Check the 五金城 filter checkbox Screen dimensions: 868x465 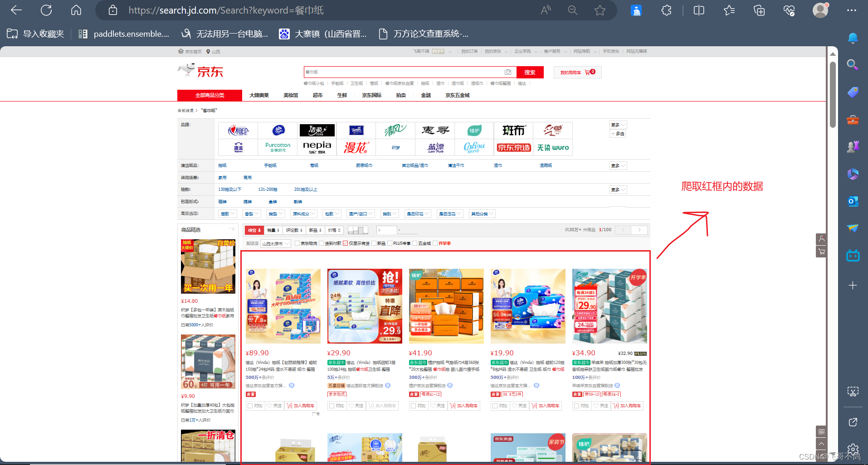tap(415, 243)
